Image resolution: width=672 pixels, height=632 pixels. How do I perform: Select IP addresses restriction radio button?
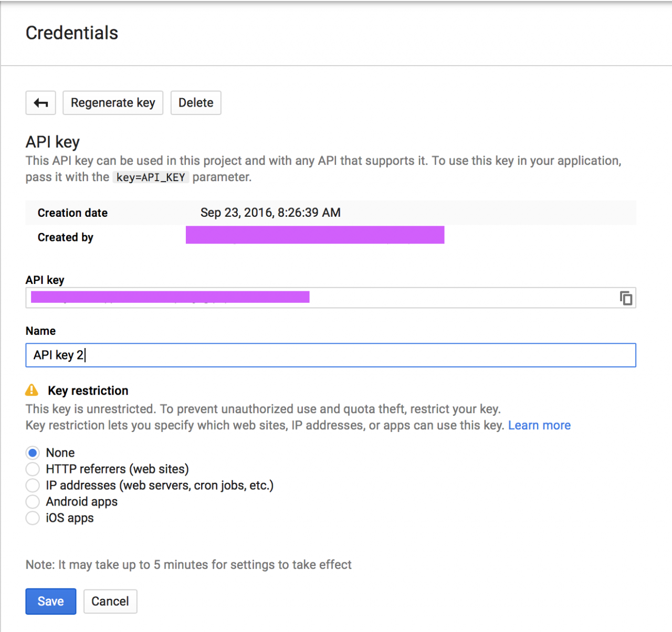[33, 485]
